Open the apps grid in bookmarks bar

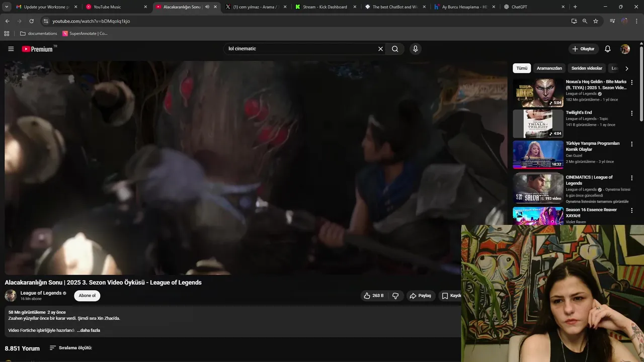pyautogui.click(x=7, y=34)
